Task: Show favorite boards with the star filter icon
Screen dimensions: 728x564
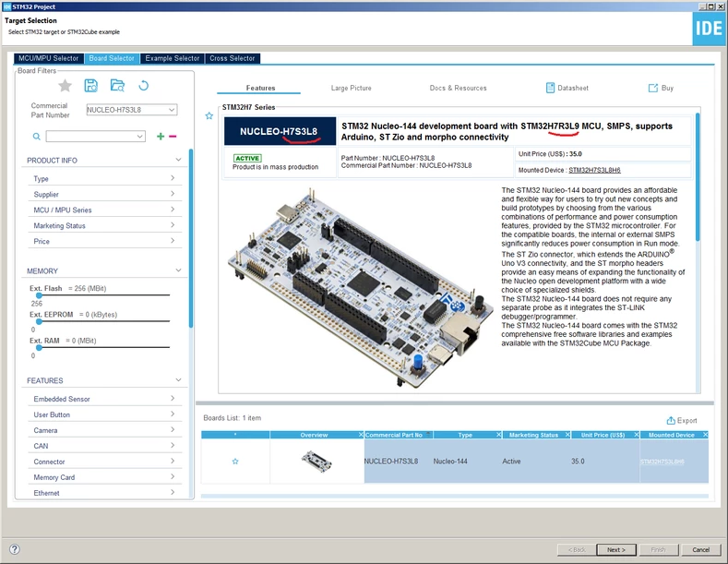Action: click(65, 86)
